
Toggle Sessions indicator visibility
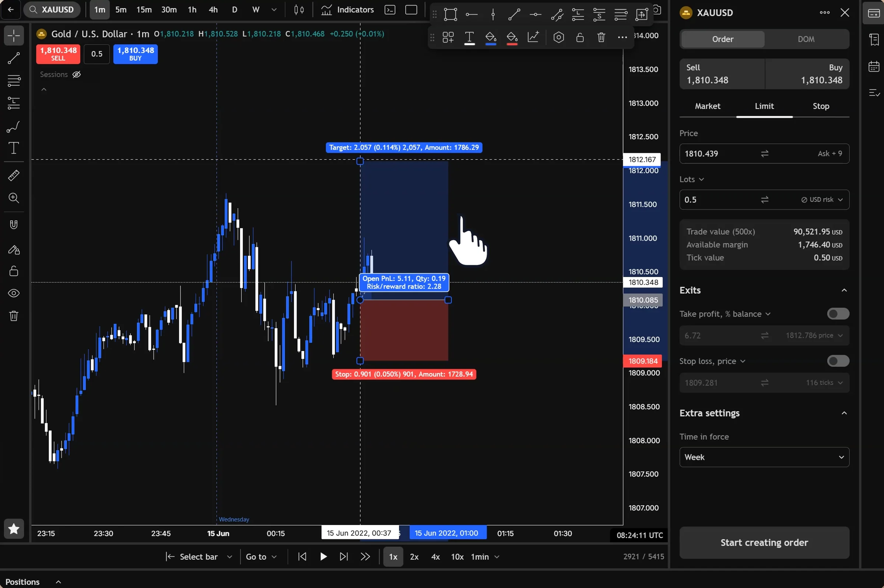click(77, 75)
